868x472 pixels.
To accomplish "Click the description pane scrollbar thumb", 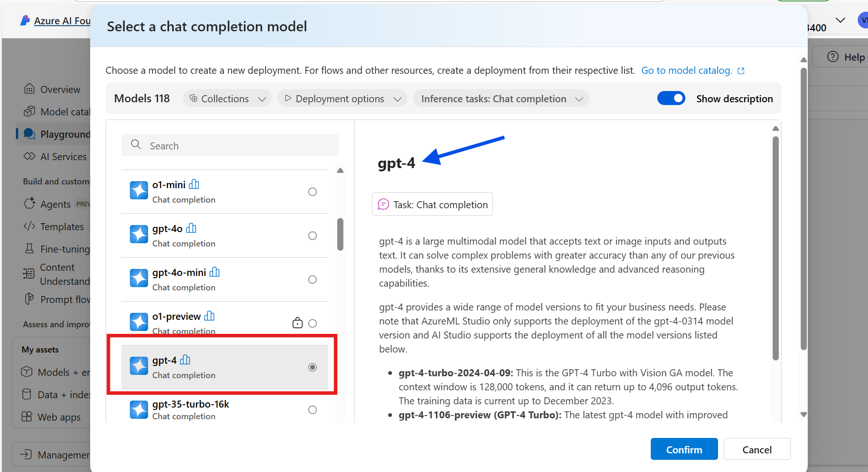I will point(776,248).
